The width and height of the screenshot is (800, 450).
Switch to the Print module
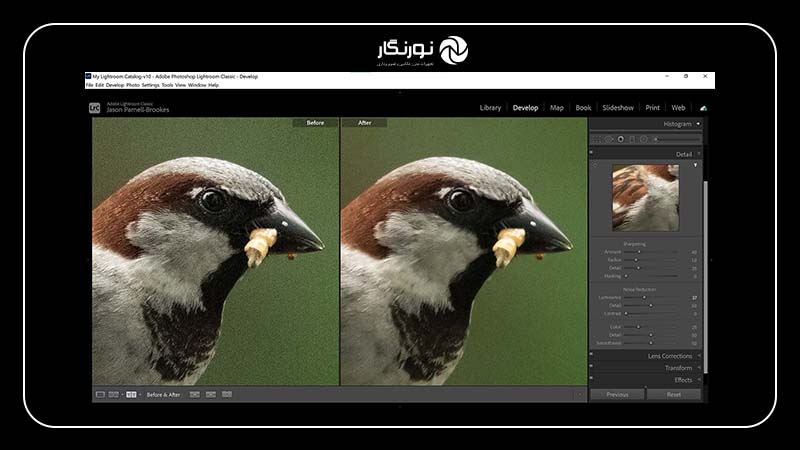[653, 108]
